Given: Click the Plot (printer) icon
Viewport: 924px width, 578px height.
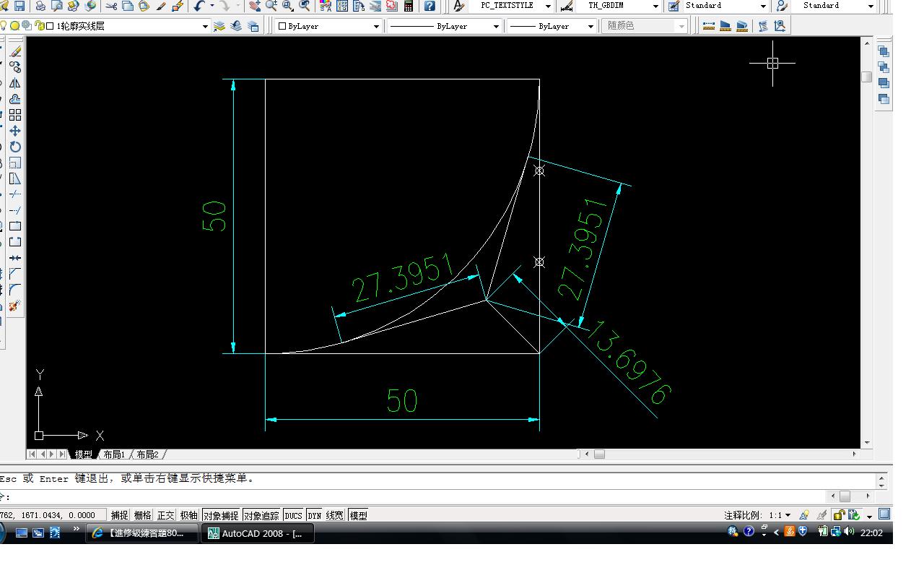Looking at the screenshot, I should [40, 6].
